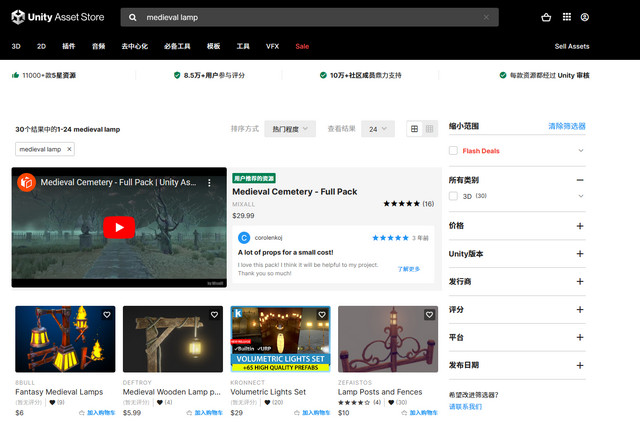Click heart count on Fantasy Medieval Lamps

click(x=57, y=402)
